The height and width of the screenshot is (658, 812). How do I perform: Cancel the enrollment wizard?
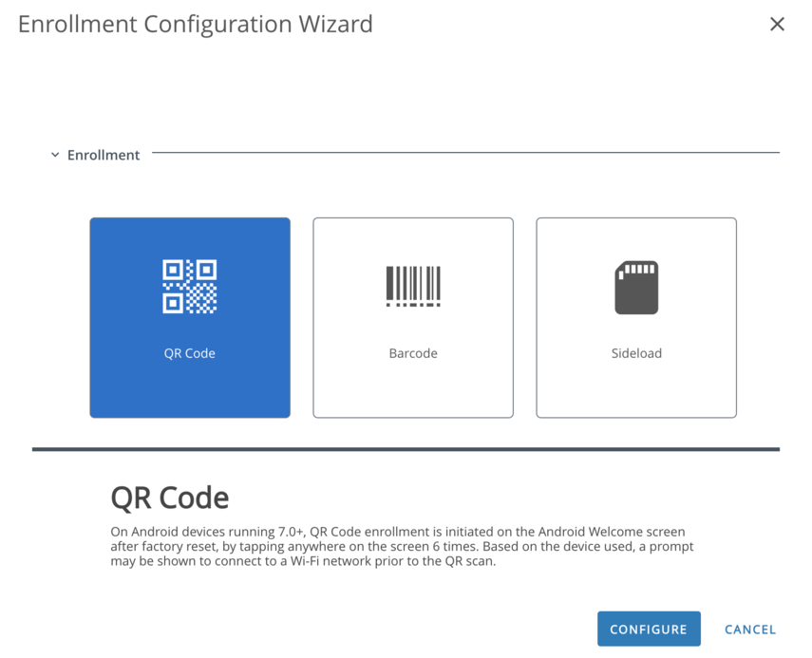click(x=750, y=630)
